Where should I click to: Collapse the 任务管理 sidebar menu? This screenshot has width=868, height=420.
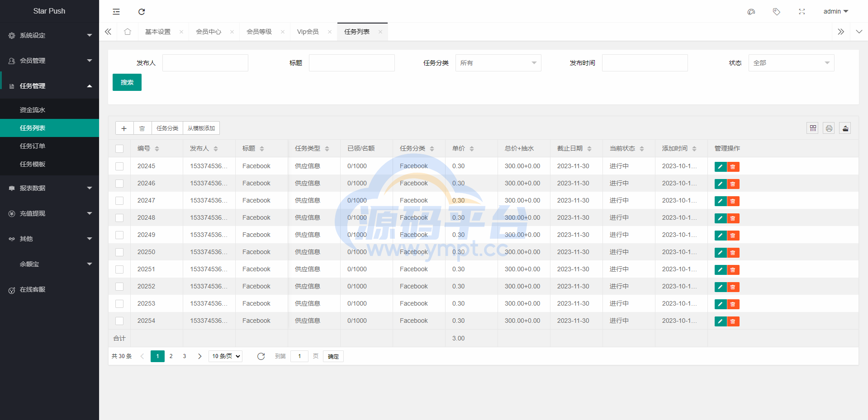49,86
